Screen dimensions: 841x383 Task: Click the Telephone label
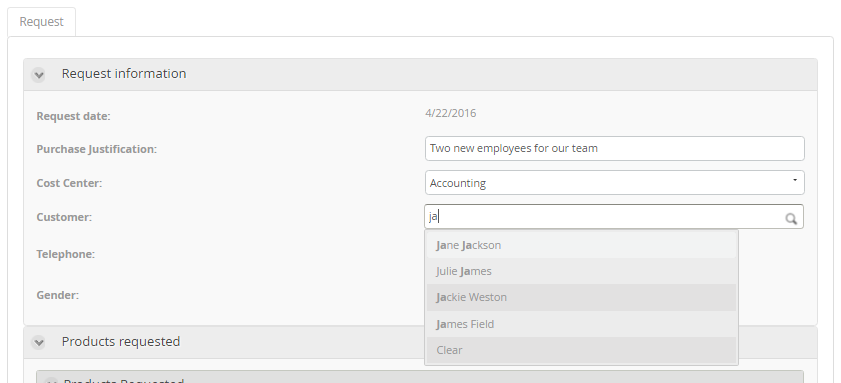click(x=65, y=254)
